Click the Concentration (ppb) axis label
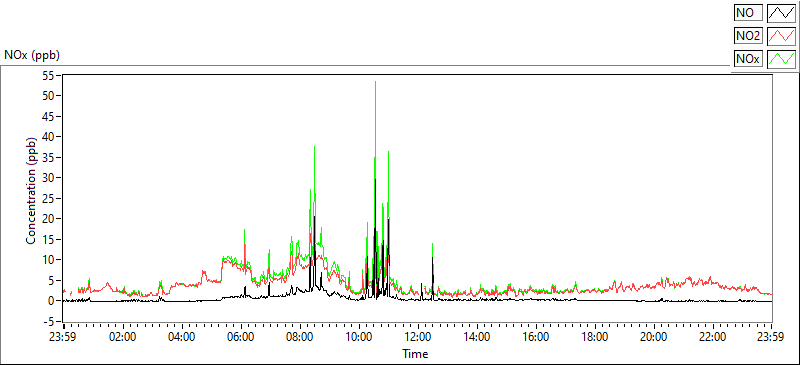 pyautogui.click(x=31, y=190)
